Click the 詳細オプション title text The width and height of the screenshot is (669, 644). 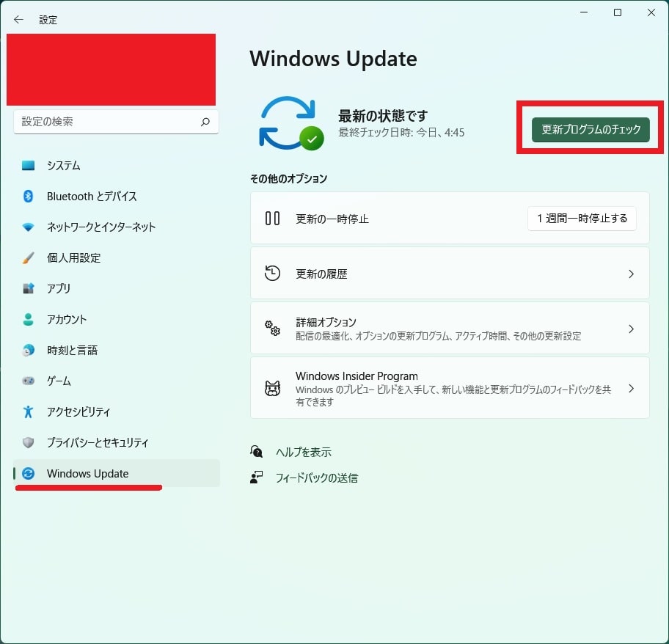(x=326, y=322)
